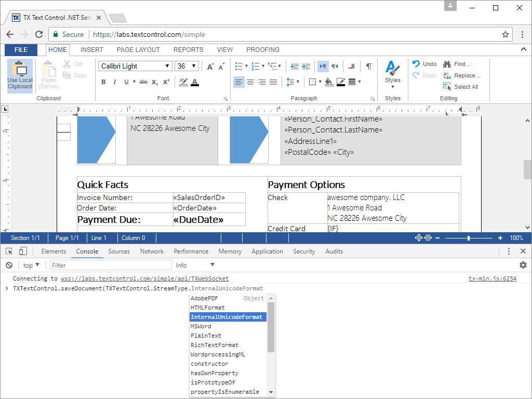Click the zoom slider in status bar
Viewport: 532px width, 399px height.
[469, 238]
